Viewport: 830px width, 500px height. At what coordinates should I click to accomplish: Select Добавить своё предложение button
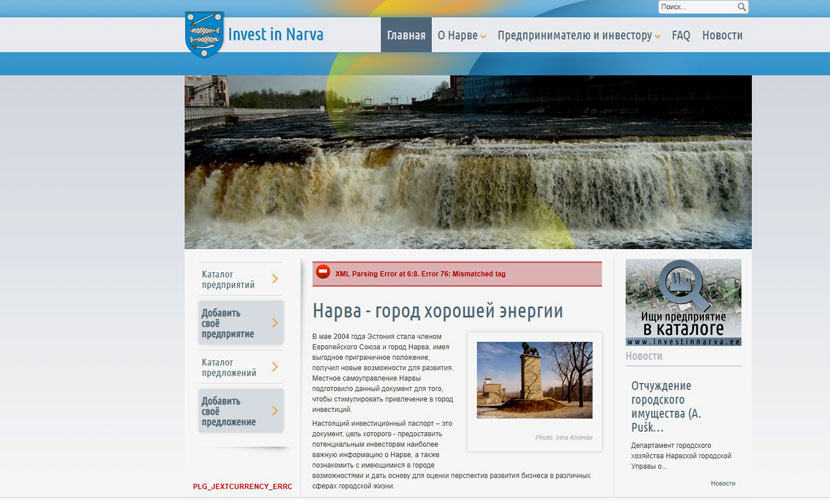coord(241,411)
